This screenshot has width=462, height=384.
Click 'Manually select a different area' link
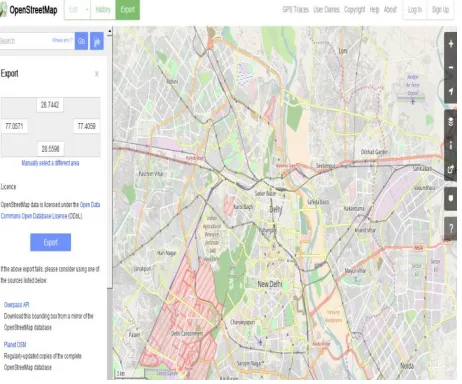point(50,163)
